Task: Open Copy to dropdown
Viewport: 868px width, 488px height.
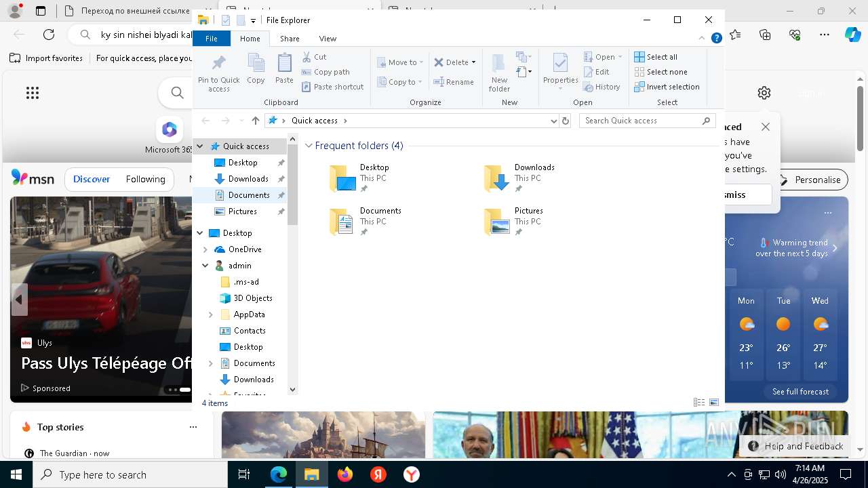Action: (400, 82)
